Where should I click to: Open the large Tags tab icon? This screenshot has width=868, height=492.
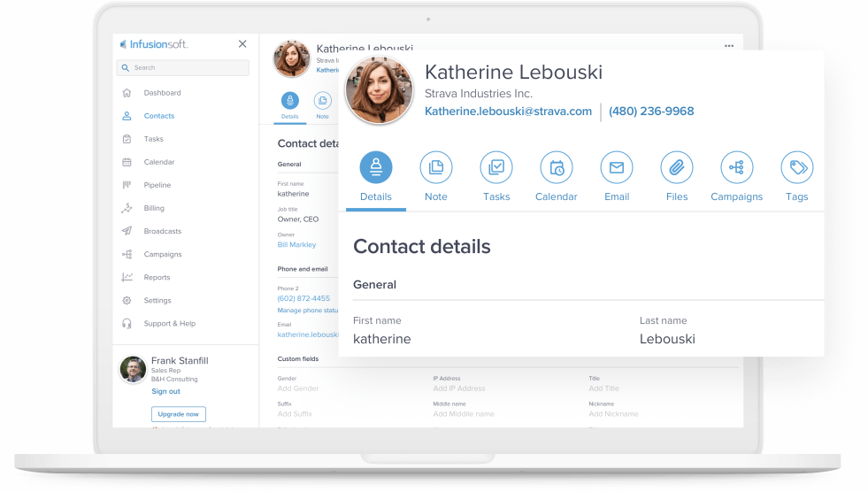pyautogui.click(x=797, y=167)
